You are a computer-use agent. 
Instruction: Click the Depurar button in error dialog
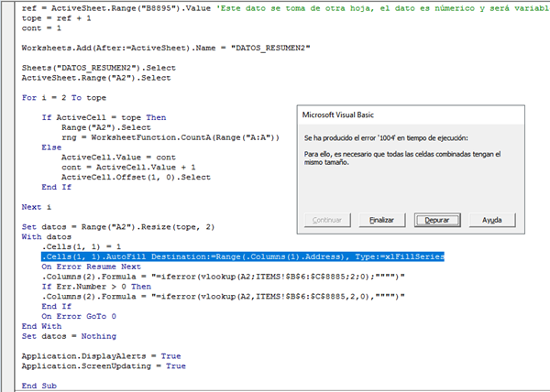(437, 220)
